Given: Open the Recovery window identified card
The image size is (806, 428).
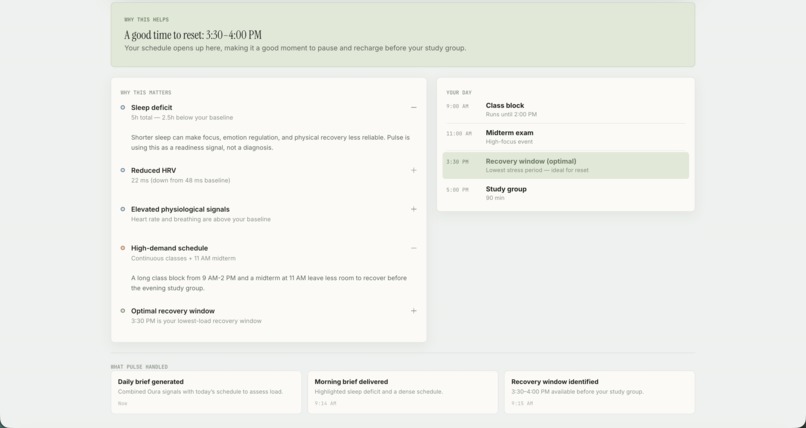Looking at the screenshot, I should coord(599,392).
